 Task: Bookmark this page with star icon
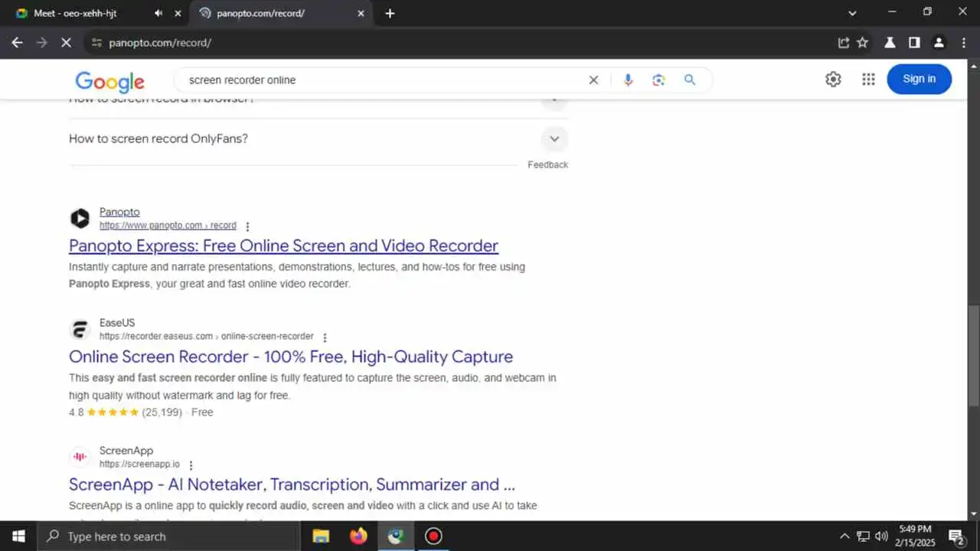point(863,43)
